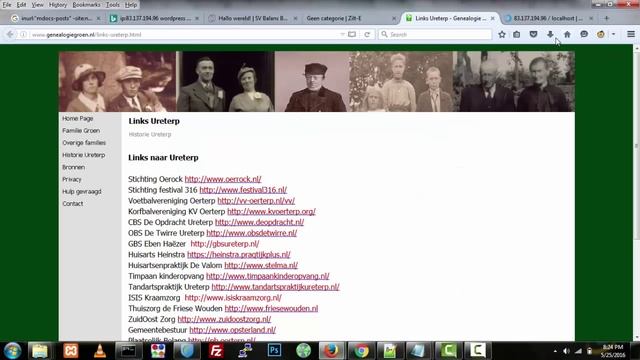The width and height of the screenshot is (640, 360).
Task: Expand address bar history dropdown arrow
Action: point(342,35)
